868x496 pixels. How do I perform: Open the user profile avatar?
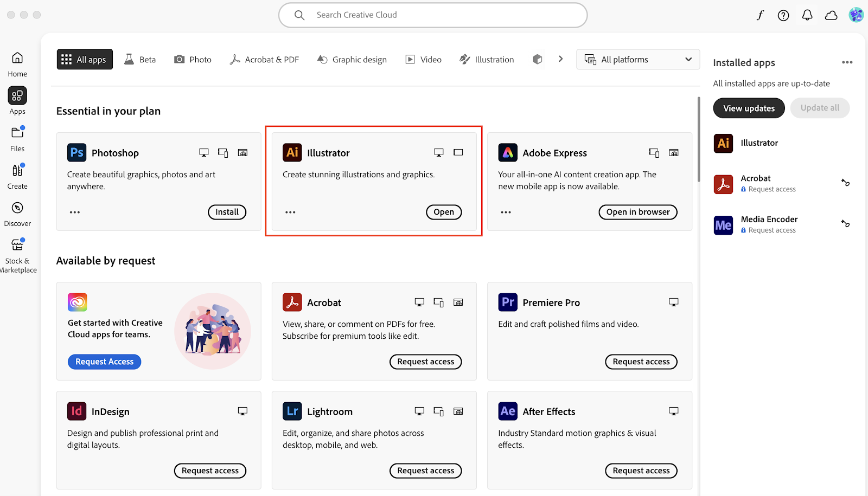[856, 15]
